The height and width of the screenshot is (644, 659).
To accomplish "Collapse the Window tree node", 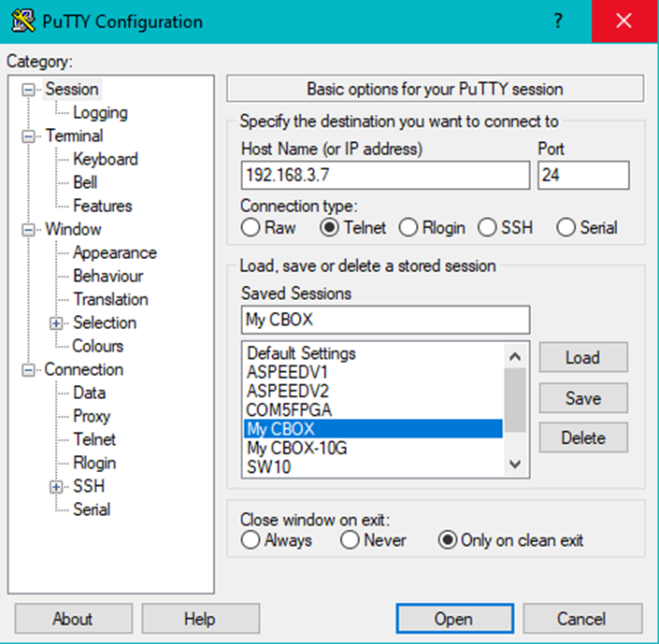I will tap(29, 230).
